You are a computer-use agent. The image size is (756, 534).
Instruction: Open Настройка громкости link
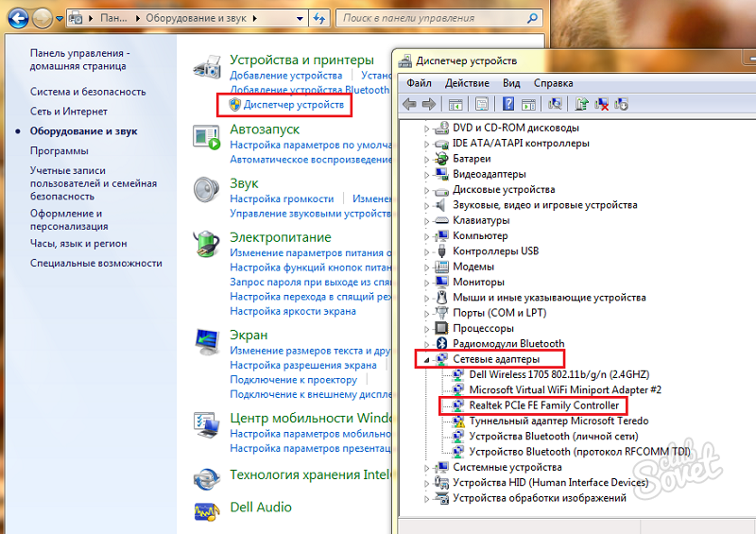click(282, 198)
